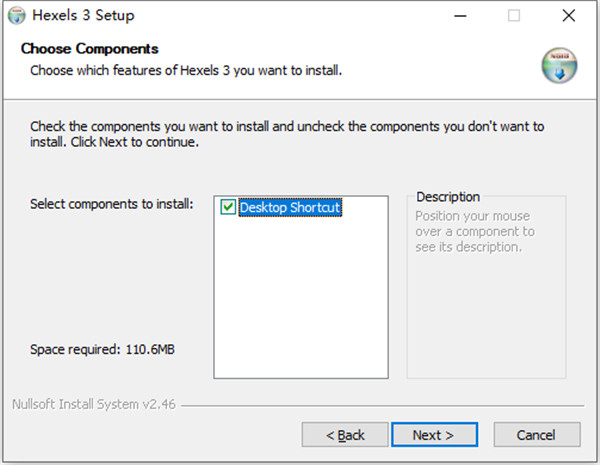Screen dimensions: 600x465
Task: Click the Hexels 3 Setup title text
Action: (84, 16)
